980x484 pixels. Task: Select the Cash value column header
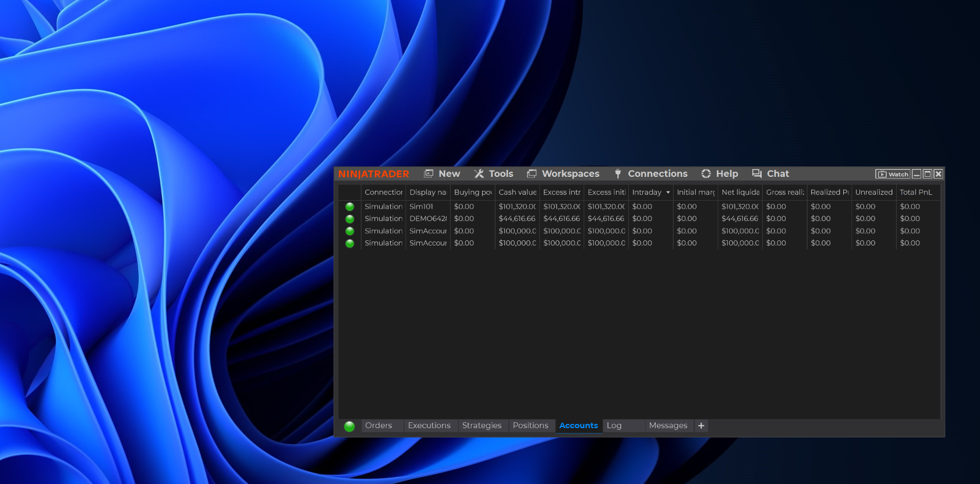517,193
